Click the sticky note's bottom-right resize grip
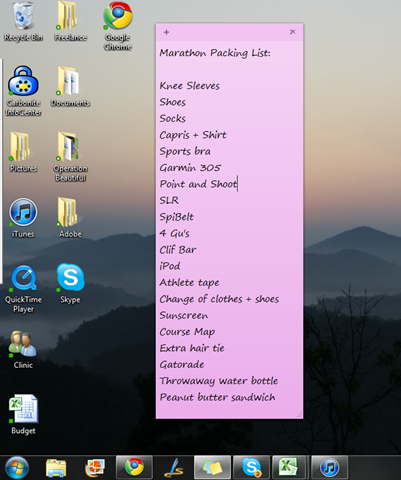The height and width of the screenshot is (480, 401). 299,414
